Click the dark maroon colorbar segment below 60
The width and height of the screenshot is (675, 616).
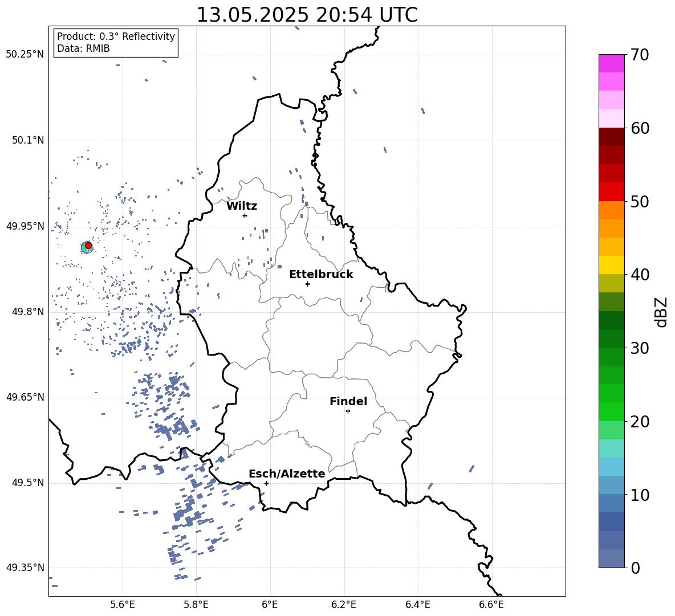(612, 137)
